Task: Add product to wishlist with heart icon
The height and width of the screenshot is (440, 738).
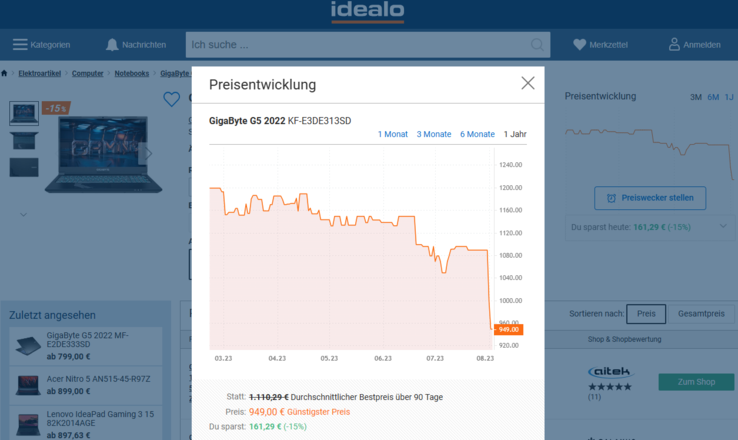Action: pyautogui.click(x=172, y=99)
